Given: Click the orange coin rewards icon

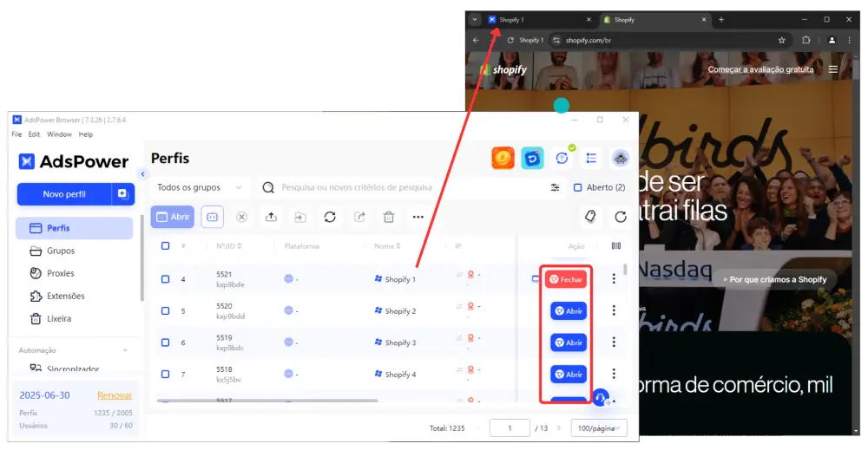Looking at the screenshot, I should 503,158.
